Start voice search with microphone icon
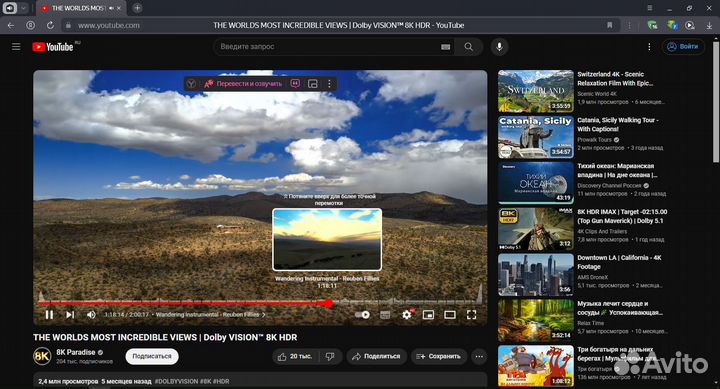 tap(499, 46)
